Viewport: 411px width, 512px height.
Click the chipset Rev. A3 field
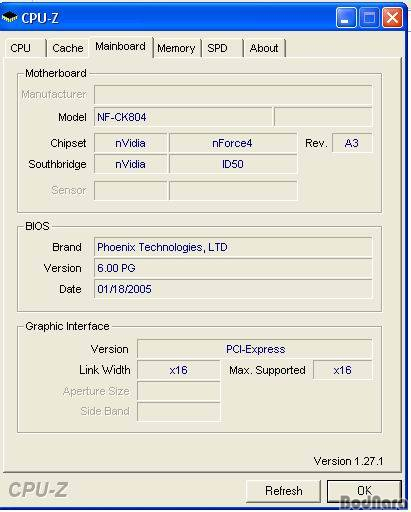(x=352, y=143)
